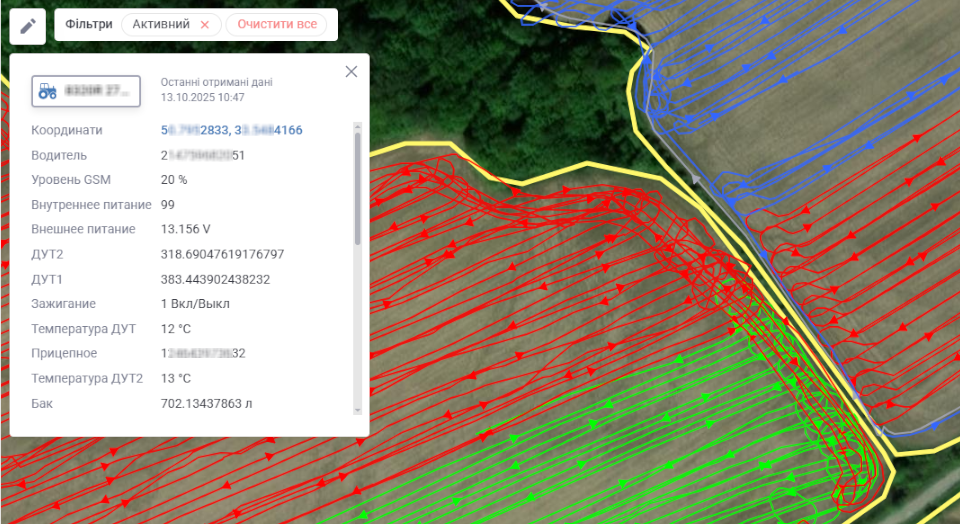Open the coordinates link
Screen dimensions: 960x524
(x=231, y=130)
